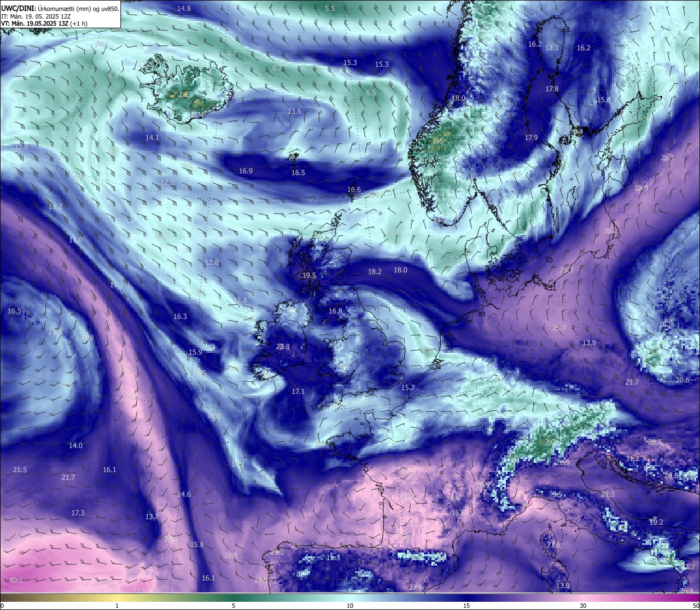Select the 22.8 value over Ireland

pos(283,347)
